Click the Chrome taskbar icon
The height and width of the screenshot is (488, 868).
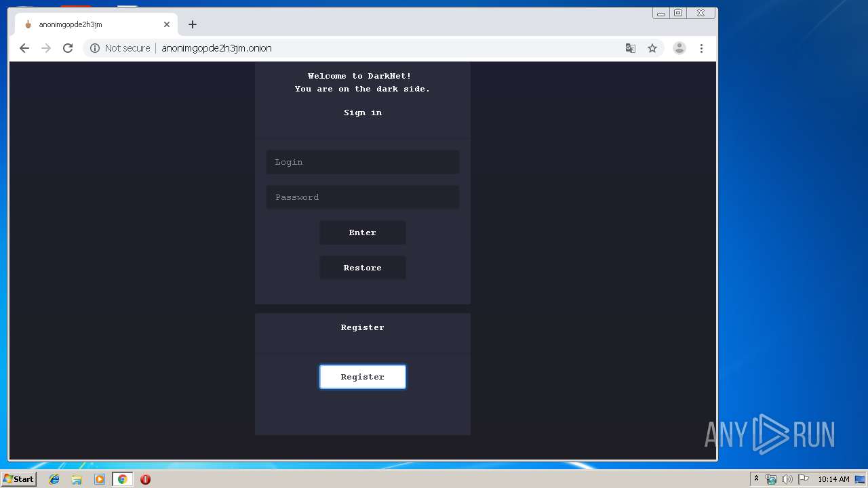click(122, 479)
